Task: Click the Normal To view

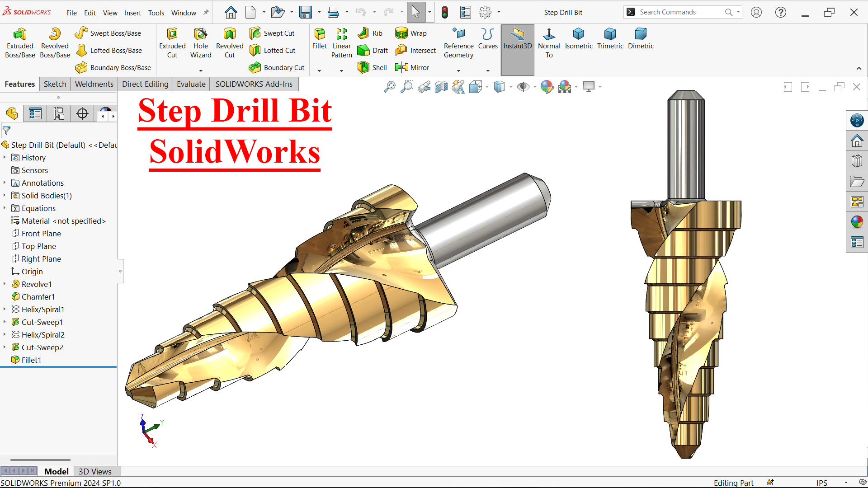Action: pyautogui.click(x=549, y=43)
